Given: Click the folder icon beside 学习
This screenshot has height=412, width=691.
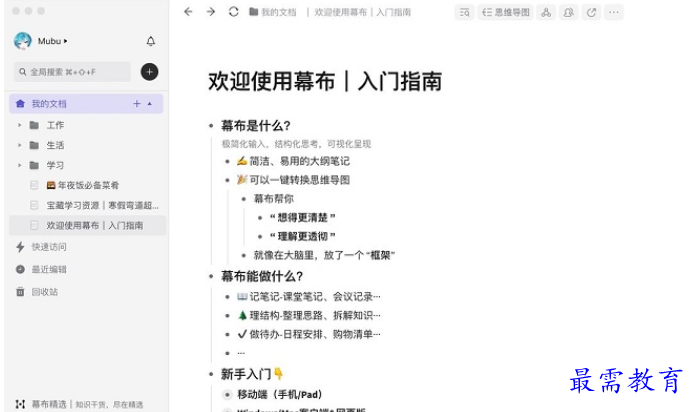Looking at the screenshot, I should pyautogui.click(x=34, y=165).
